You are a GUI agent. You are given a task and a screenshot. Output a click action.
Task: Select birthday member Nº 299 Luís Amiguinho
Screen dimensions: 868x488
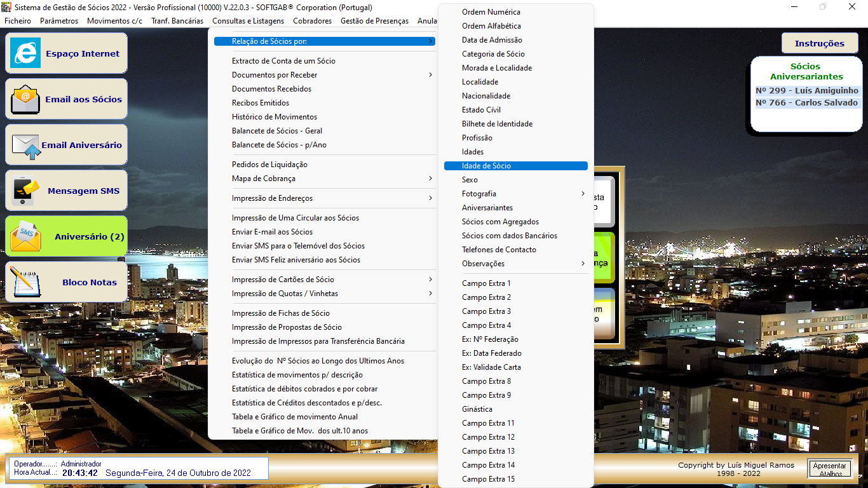806,91
